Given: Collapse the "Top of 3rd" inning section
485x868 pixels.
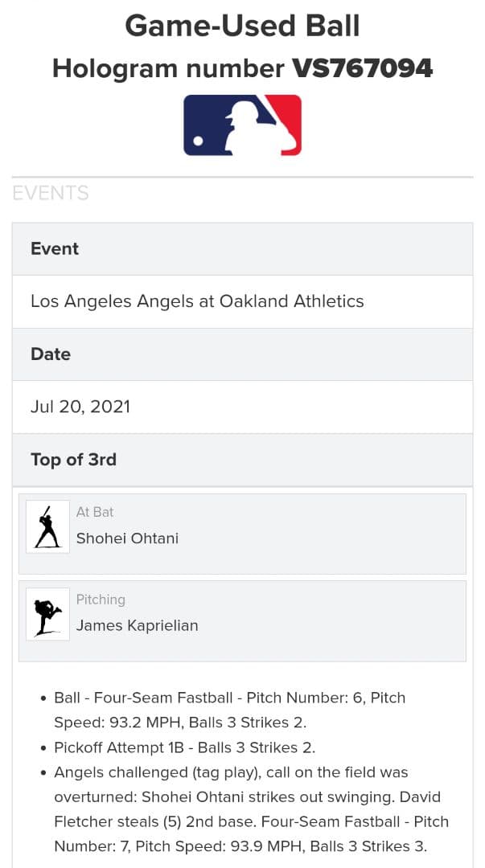Looking at the screenshot, I should coord(73,460).
